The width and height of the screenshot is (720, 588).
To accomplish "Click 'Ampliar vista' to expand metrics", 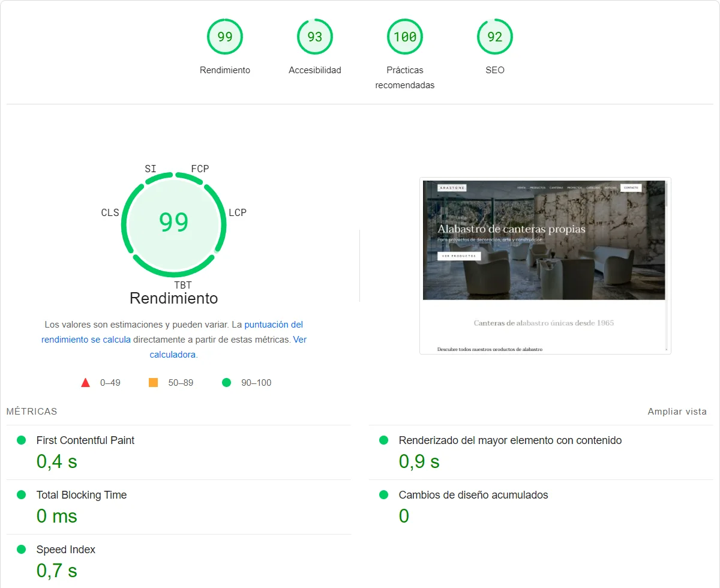I will pos(677,412).
